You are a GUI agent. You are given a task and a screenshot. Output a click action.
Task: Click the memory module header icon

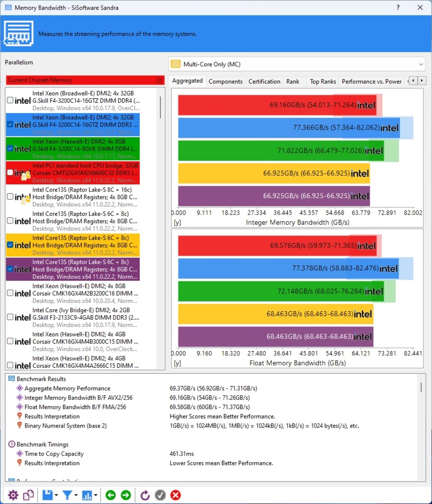[x=19, y=34]
